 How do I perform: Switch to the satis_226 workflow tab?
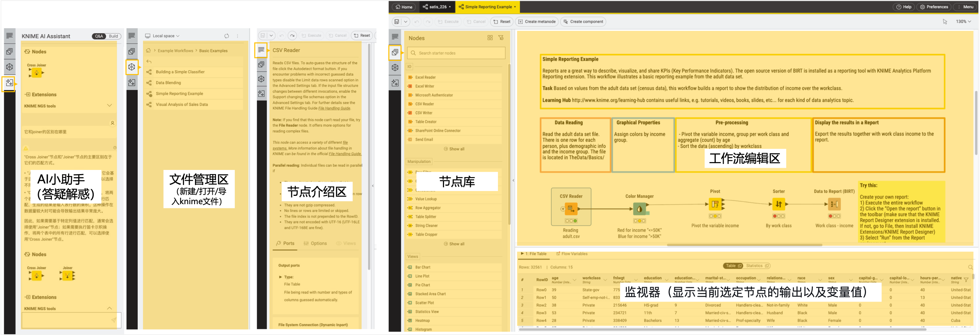point(437,7)
